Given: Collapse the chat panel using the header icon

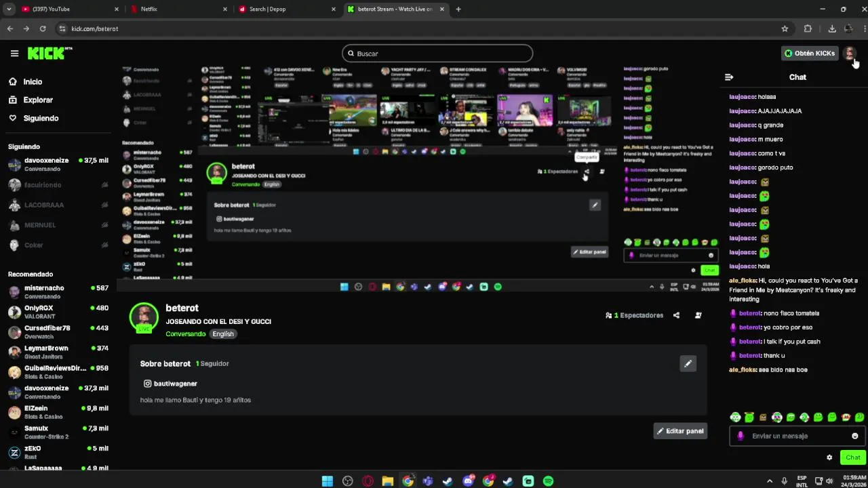Looking at the screenshot, I should (x=729, y=77).
